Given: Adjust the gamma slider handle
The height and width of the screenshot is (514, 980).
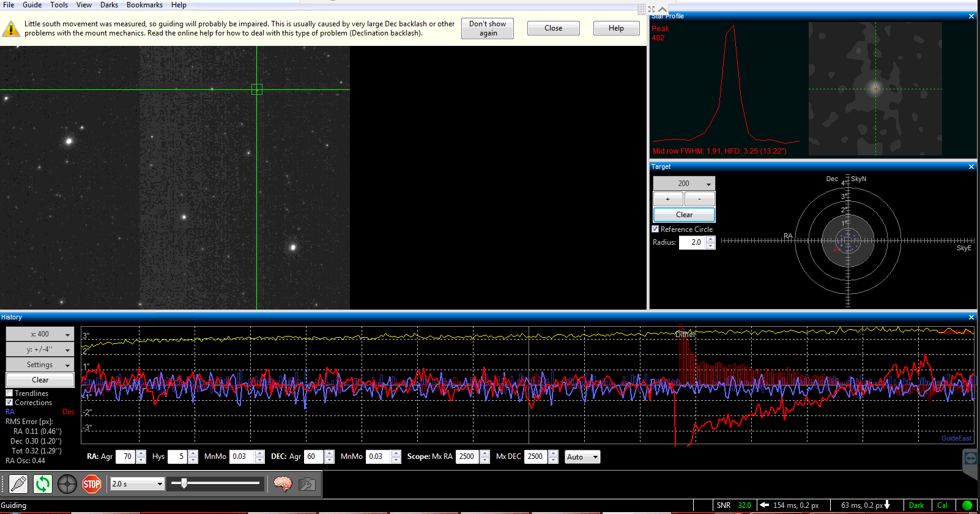Looking at the screenshot, I should 184,483.
